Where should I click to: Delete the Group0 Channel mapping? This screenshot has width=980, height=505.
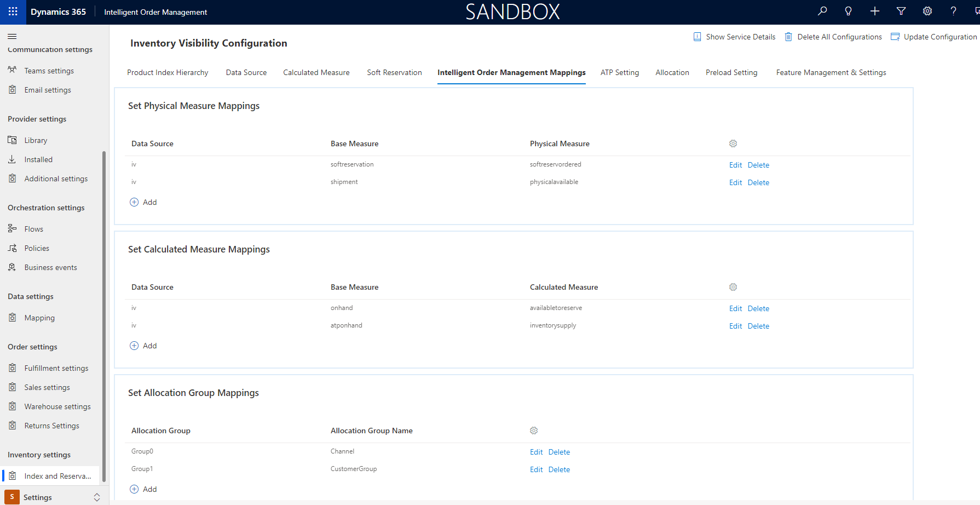click(x=559, y=452)
